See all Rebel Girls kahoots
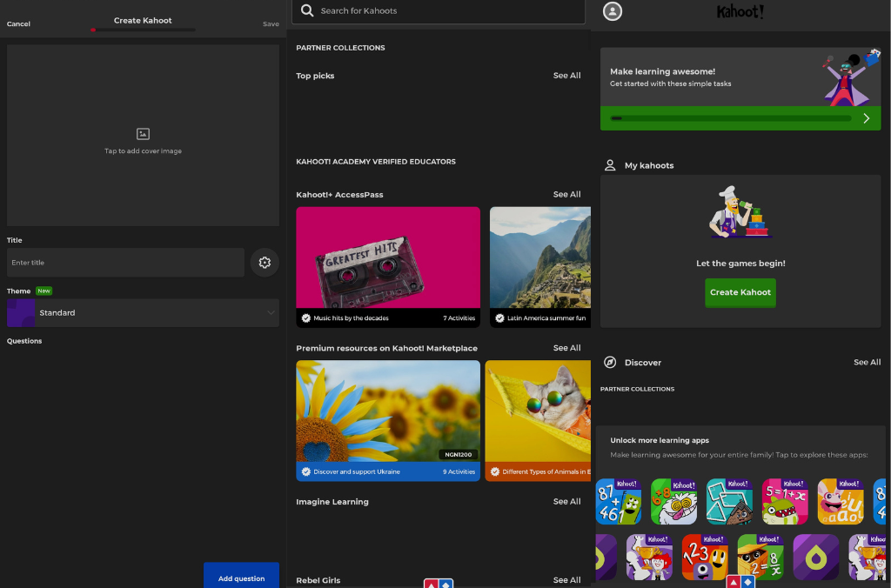 [566, 580]
